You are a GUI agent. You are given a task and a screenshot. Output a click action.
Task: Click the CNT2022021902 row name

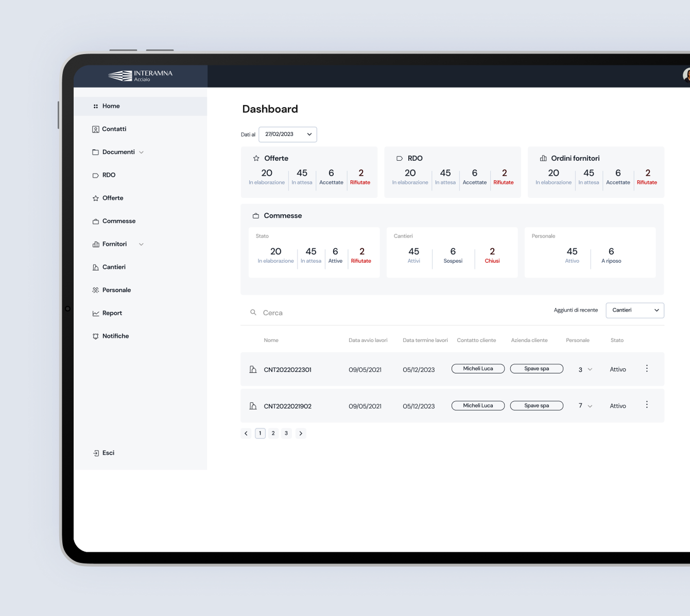(288, 406)
